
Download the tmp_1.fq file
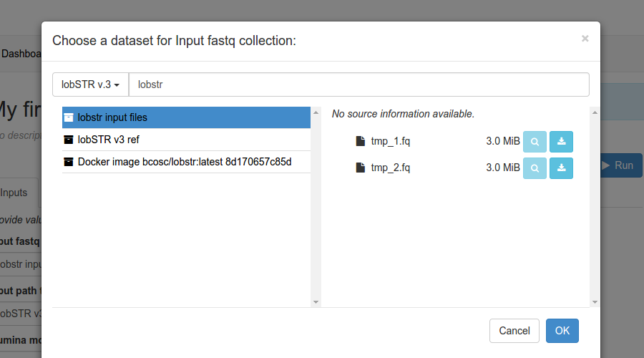point(561,142)
